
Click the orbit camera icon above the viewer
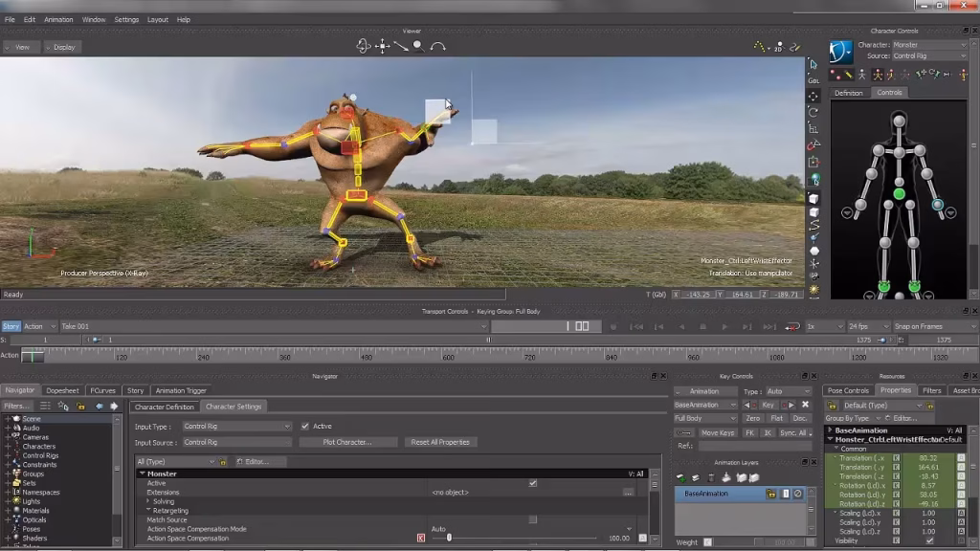(x=365, y=44)
